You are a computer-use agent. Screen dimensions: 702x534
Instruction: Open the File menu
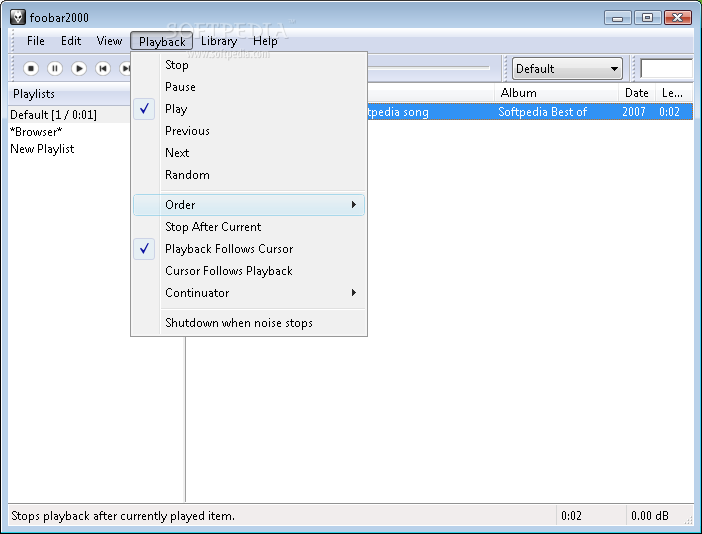[35, 41]
